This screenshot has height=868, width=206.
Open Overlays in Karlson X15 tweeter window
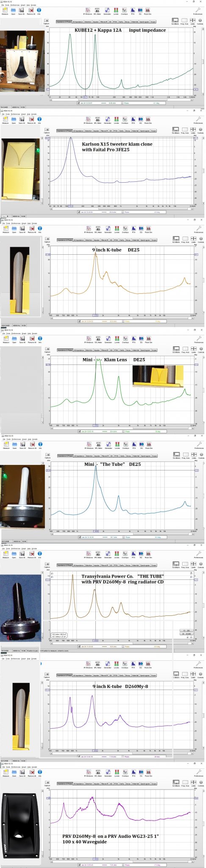pyautogui.click(x=125, y=120)
